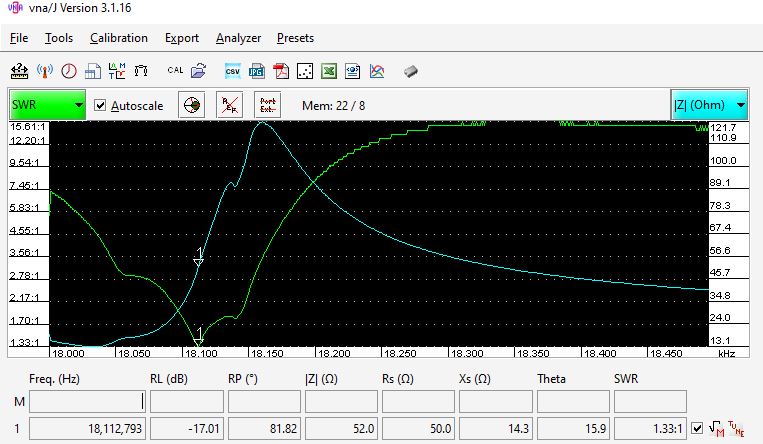
Task: Click the Excel export icon
Action: 329,71
